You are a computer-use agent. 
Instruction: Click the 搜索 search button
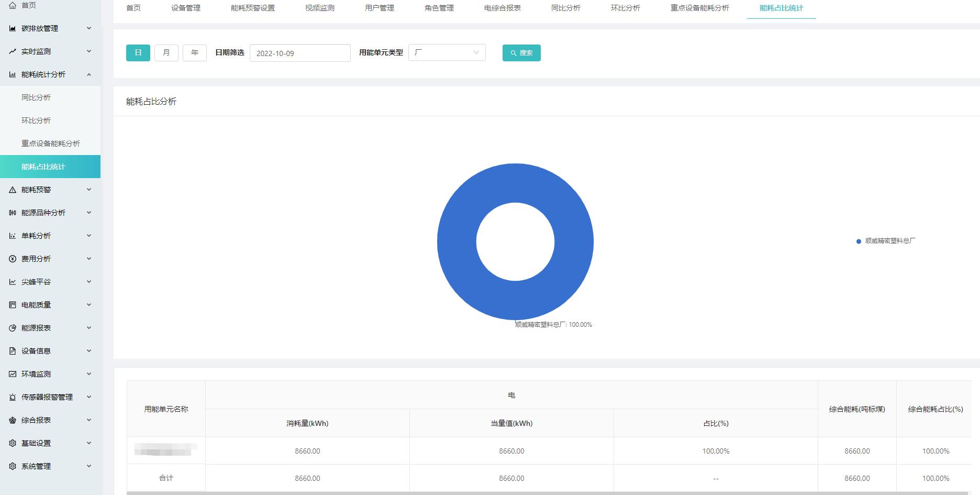(x=521, y=53)
